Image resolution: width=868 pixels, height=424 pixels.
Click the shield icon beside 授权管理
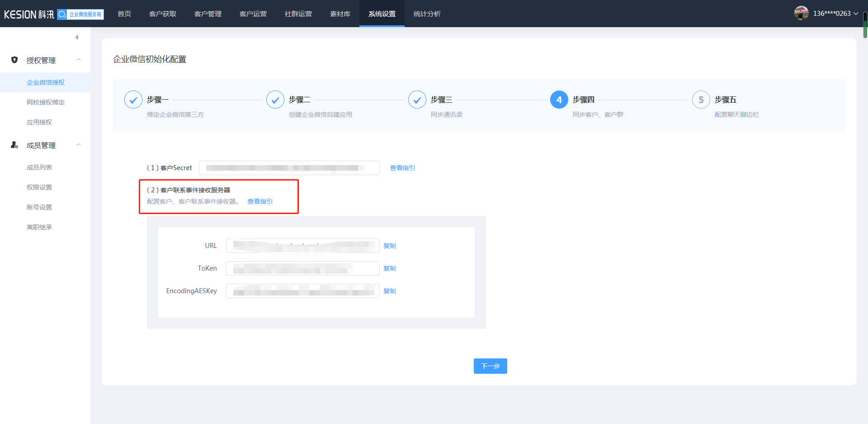[14, 60]
